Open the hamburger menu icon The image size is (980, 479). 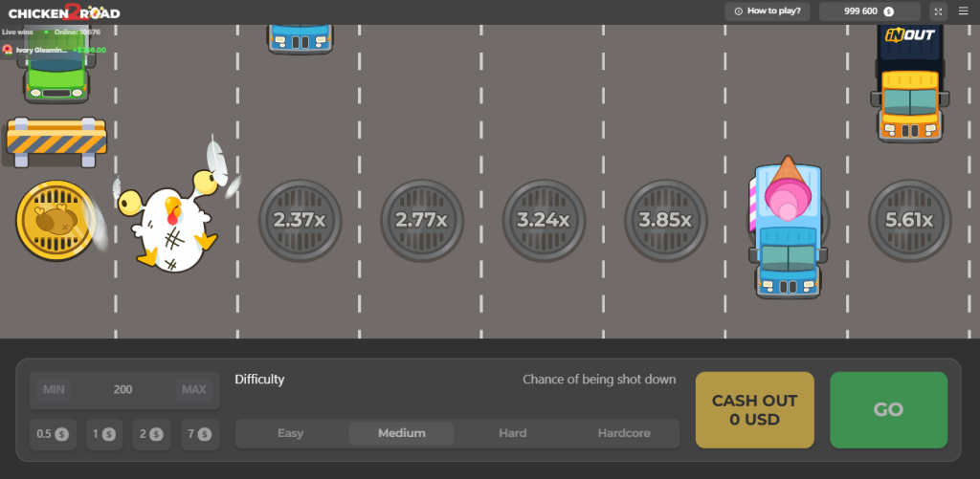pyautogui.click(x=963, y=11)
